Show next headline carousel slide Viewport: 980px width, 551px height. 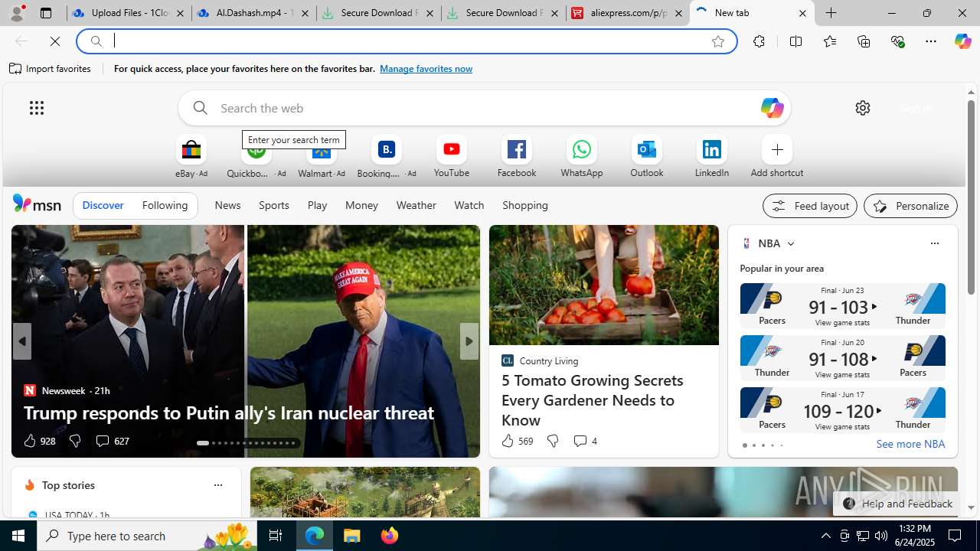(x=469, y=341)
